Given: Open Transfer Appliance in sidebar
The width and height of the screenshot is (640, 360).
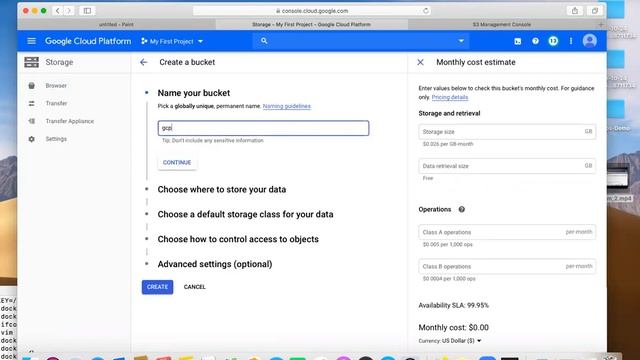Looking at the screenshot, I should pyautogui.click(x=69, y=121).
